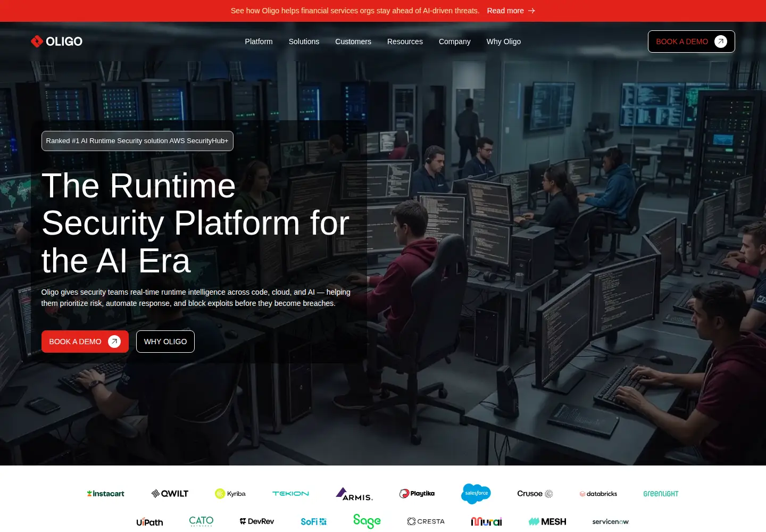Image resolution: width=766 pixels, height=532 pixels.
Task: Click the Playtika logo
Action: pyautogui.click(x=417, y=494)
